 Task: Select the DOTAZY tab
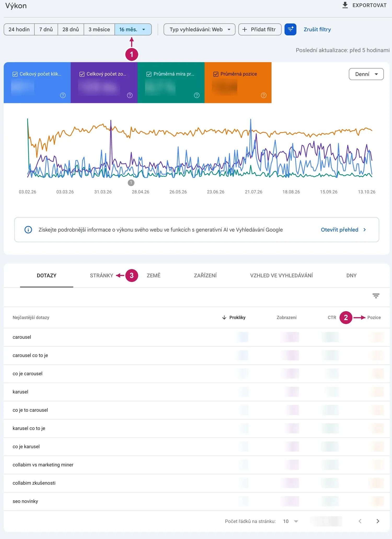click(x=47, y=275)
